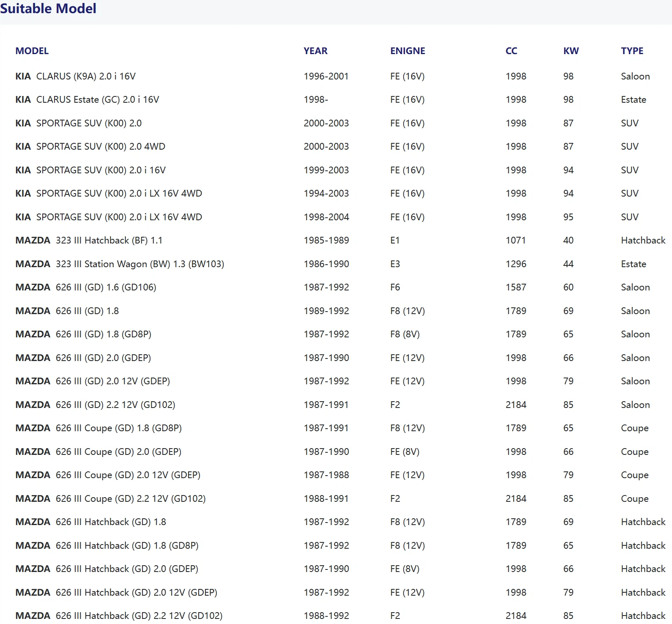Screen dimensions: 672x624
Task: Click year 1985-1989
Action: [326, 240]
